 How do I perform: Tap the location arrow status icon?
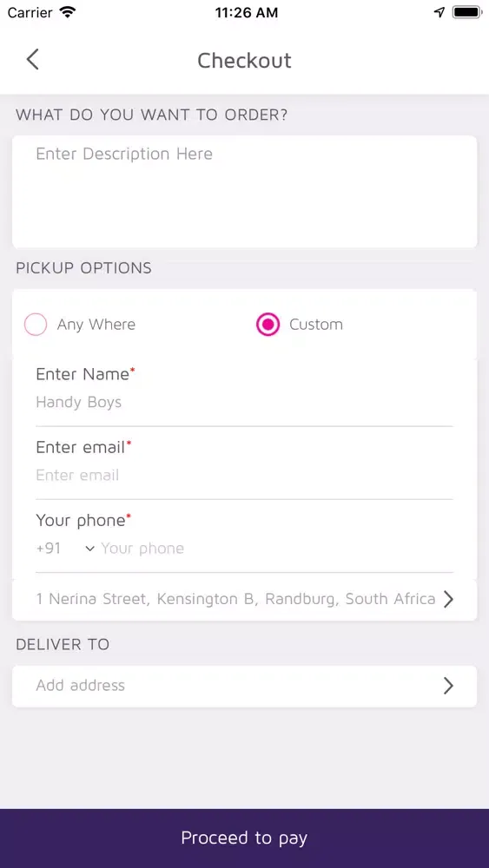click(x=439, y=12)
